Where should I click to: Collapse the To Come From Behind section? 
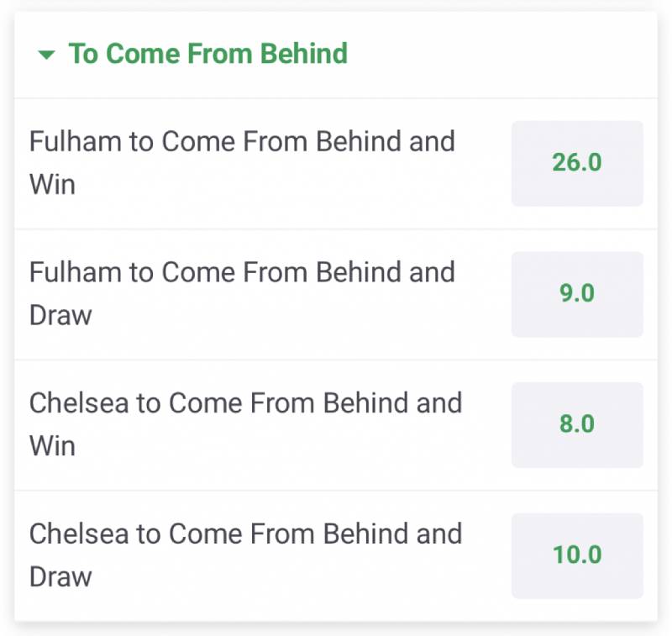click(47, 55)
